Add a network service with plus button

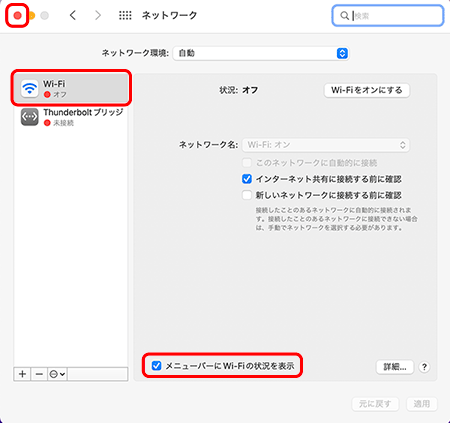pos(22,374)
